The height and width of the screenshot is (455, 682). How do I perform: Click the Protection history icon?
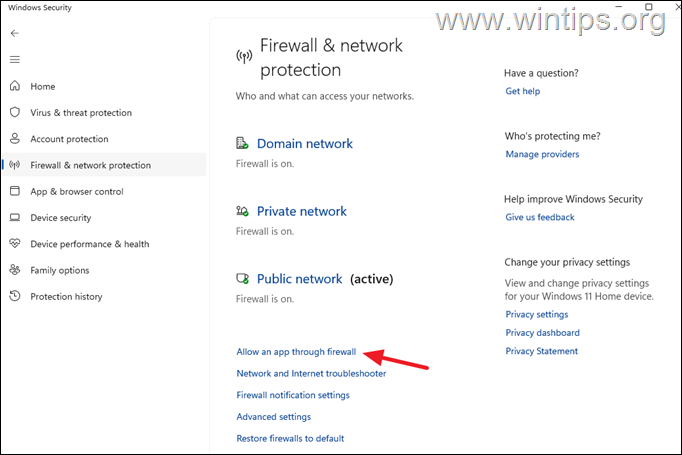tap(14, 296)
